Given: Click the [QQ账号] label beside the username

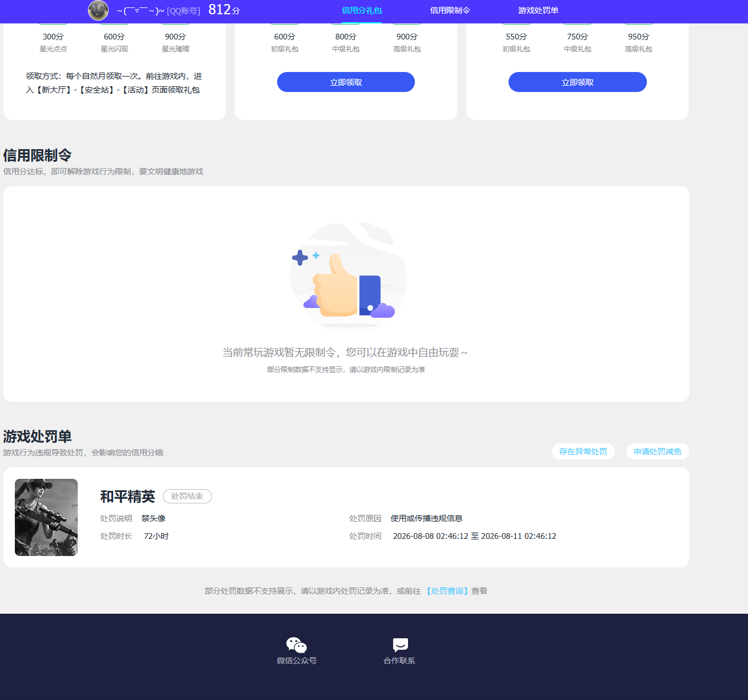Looking at the screenshot, I should click(x=183, y=11).
